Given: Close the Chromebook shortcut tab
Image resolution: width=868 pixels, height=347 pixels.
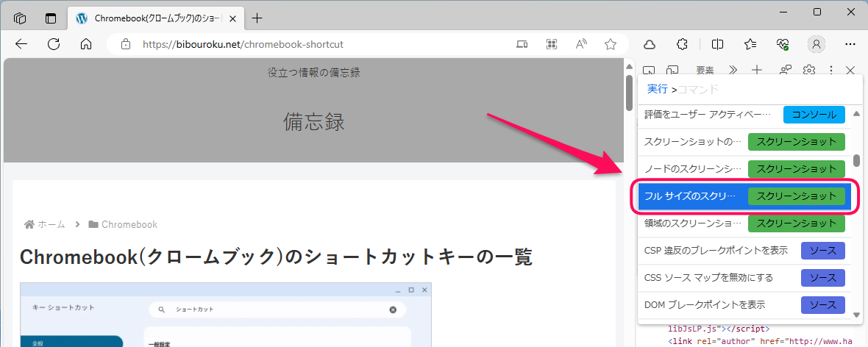Looking at the screenshot, I should (x=233, y=18).
